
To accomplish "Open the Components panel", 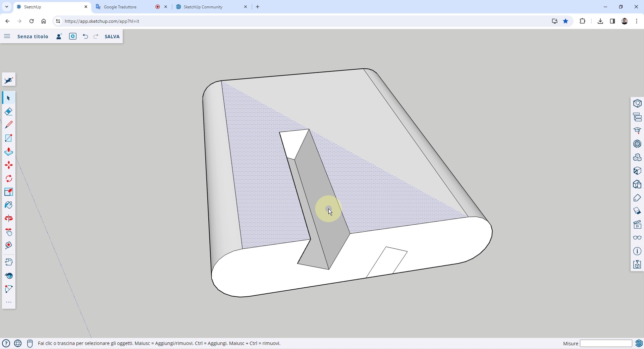I will (637, 157).
